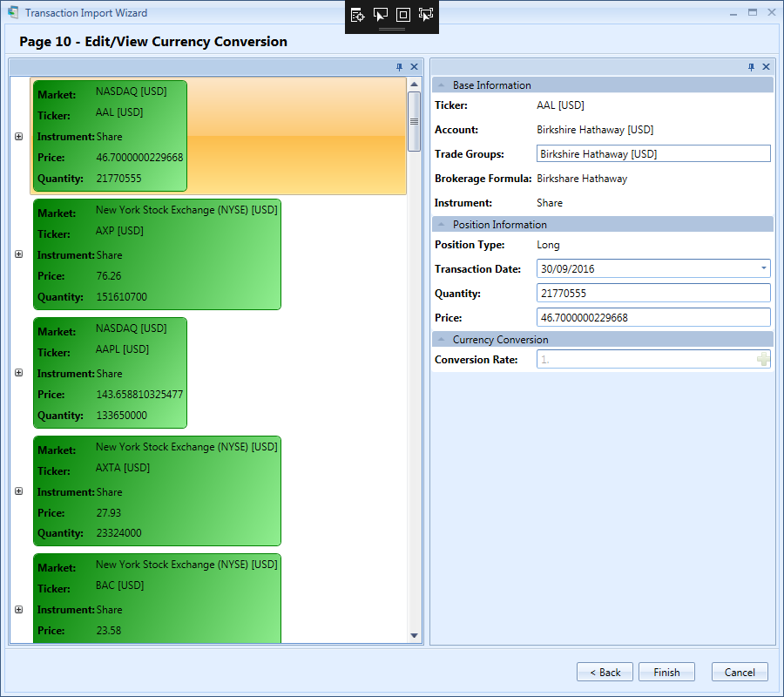Minimize the Transaction Import Wizard window

tap(733, 13)
